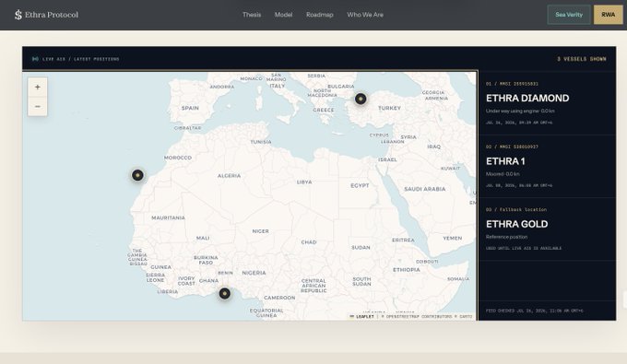Zoom in on the map
Viewport: 627px width, 364px height.
point(38,88)
